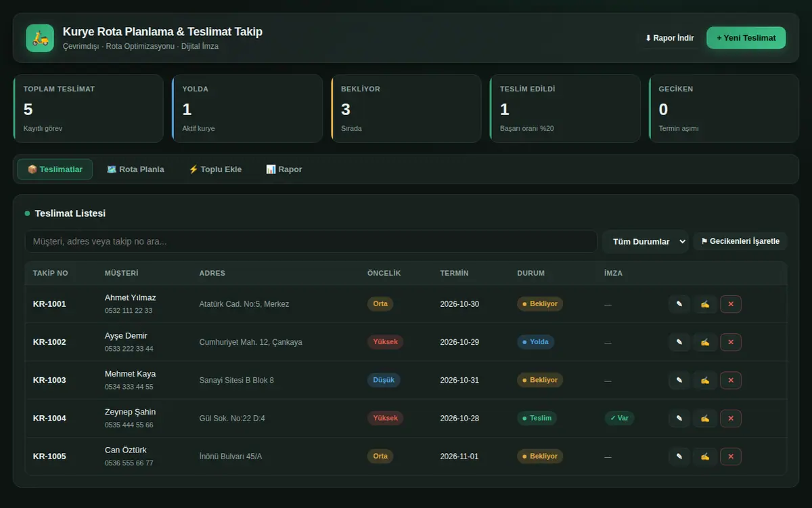The image size is (812, 508).
Task: Edit Zeynep Şahin's delivery via the pencil icon
Action: pos(679,418)
